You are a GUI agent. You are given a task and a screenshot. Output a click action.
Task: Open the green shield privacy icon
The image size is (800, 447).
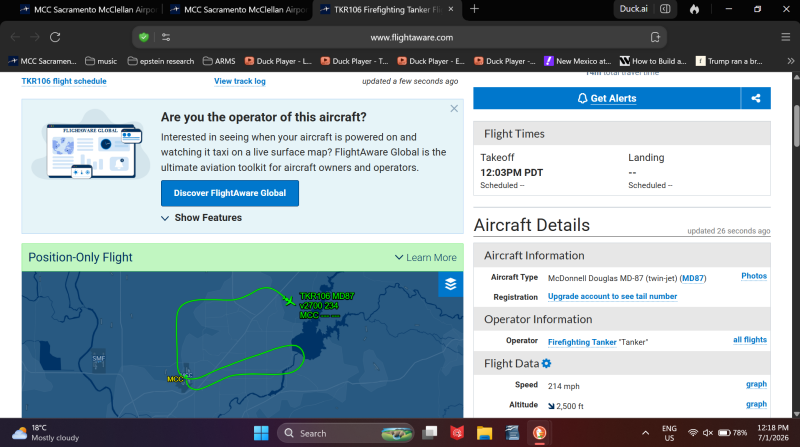tap(144, 37)
